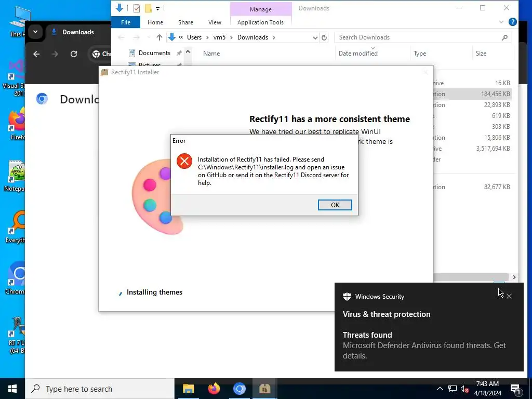The width and height of the screenshot is (532, 399).
Task: Click the file list horizontal scroll right arrow
Action: click(514, 277)
